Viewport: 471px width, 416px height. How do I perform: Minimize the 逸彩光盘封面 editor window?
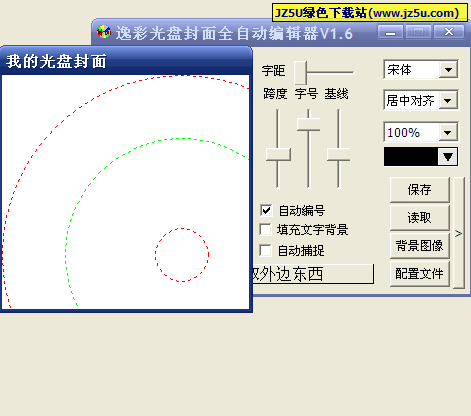(x=391, y=32)
